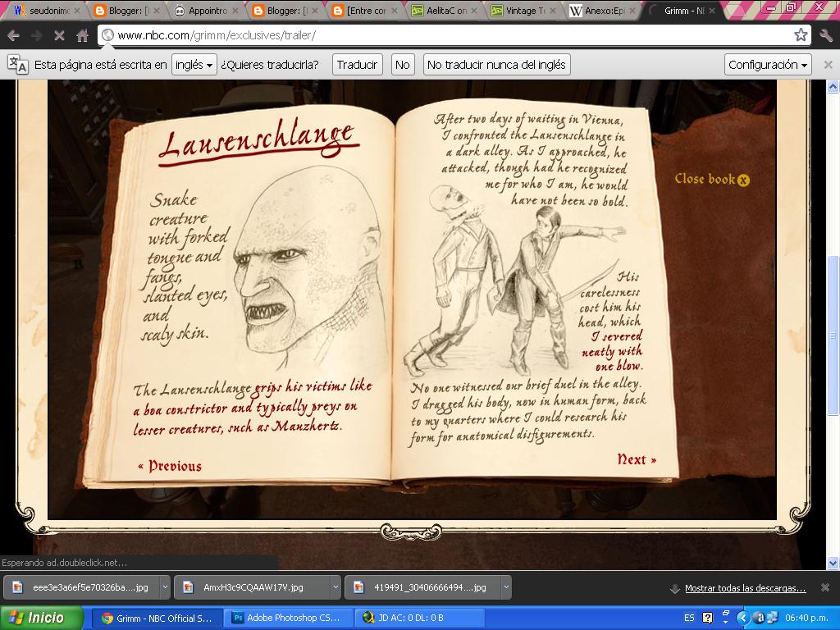This screenshot has width=840, height=630.
Task: Click the status text Esperando ad.doubleclick.net
Action: 64,563
